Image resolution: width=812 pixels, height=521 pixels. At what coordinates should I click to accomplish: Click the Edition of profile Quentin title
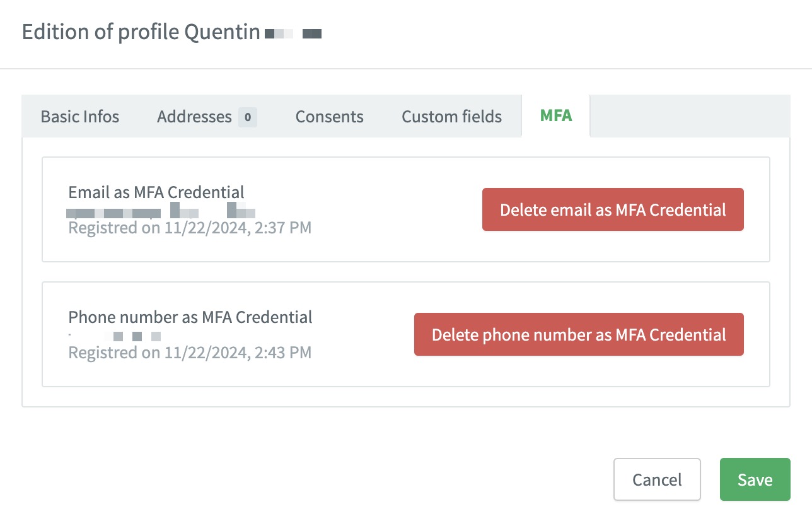click(x=141, y=32)
